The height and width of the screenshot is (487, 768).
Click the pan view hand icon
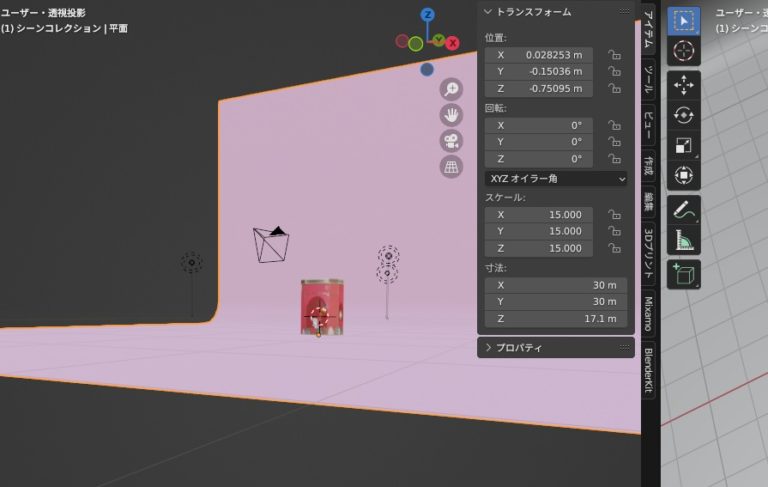pos(451,115)
